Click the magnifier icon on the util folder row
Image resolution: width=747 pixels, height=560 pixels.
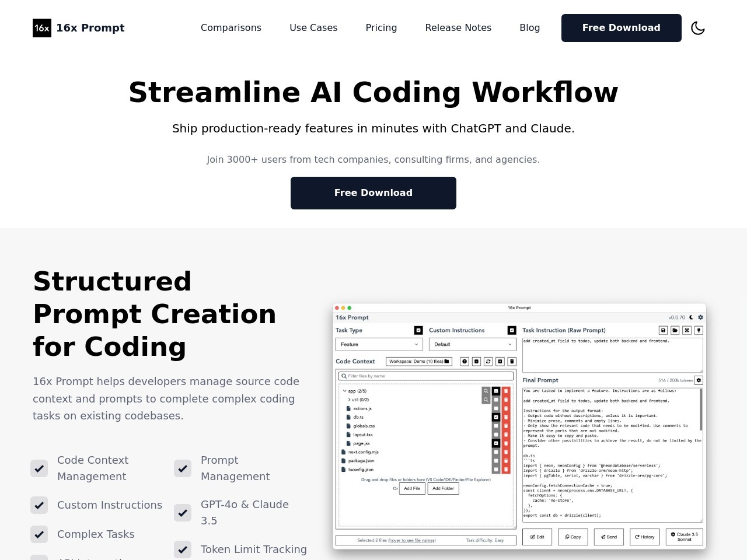pyautogui.click(x=486, y=400)
